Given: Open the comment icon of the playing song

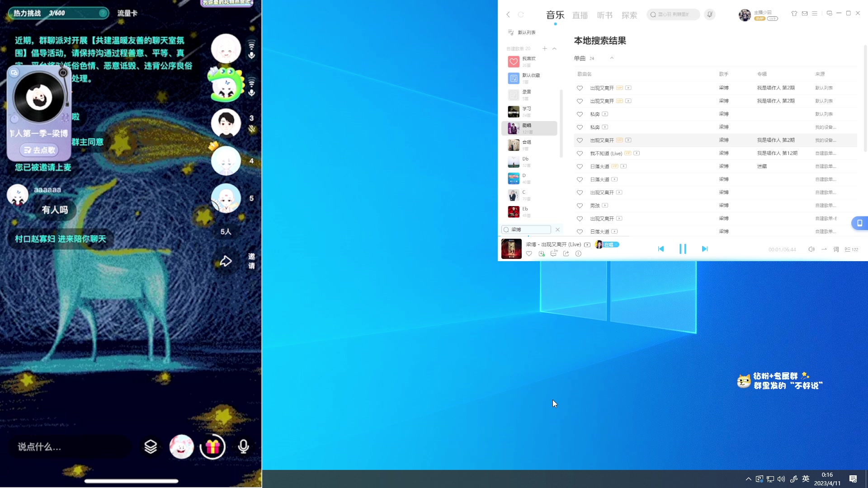Looking at the screenshot, I should click(x=553, y=254).
